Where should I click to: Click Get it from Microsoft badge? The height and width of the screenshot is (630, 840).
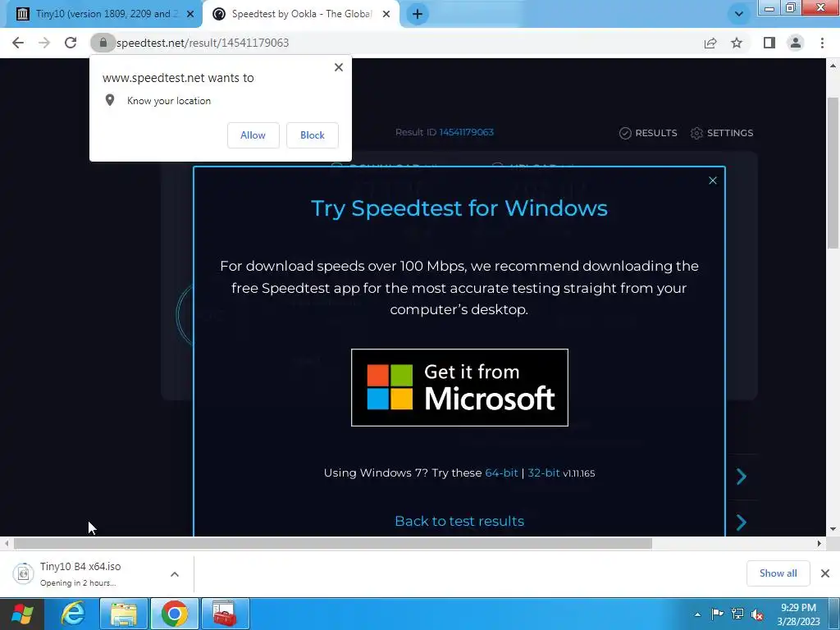[459, 388]
